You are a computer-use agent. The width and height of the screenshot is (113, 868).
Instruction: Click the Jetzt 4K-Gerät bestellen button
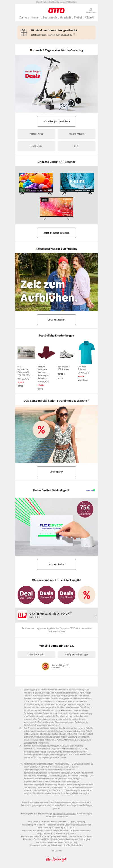[56, 233]
